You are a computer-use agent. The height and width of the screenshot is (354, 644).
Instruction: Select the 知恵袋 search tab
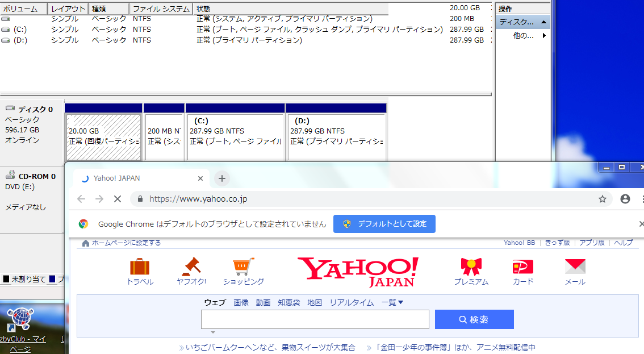[288, 303]
